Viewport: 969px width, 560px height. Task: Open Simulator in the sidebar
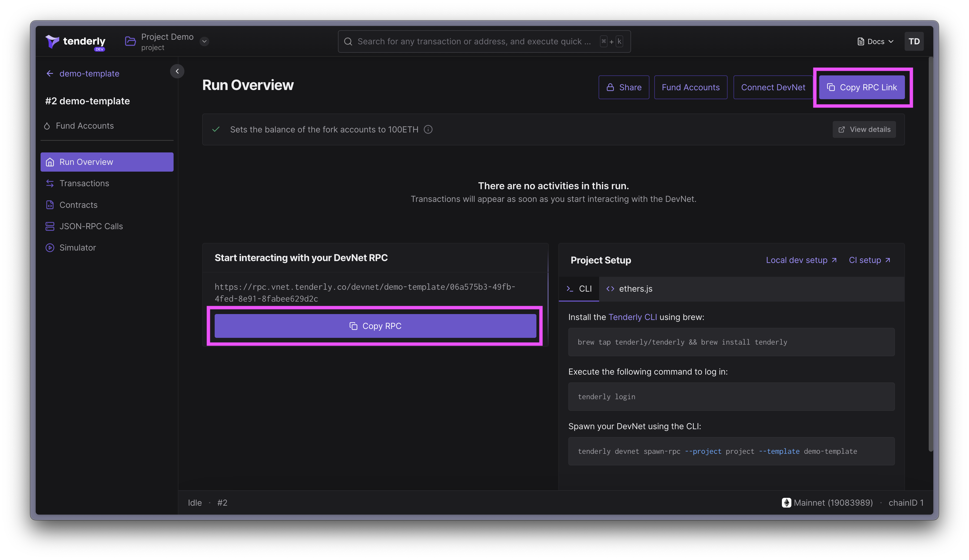107,248
